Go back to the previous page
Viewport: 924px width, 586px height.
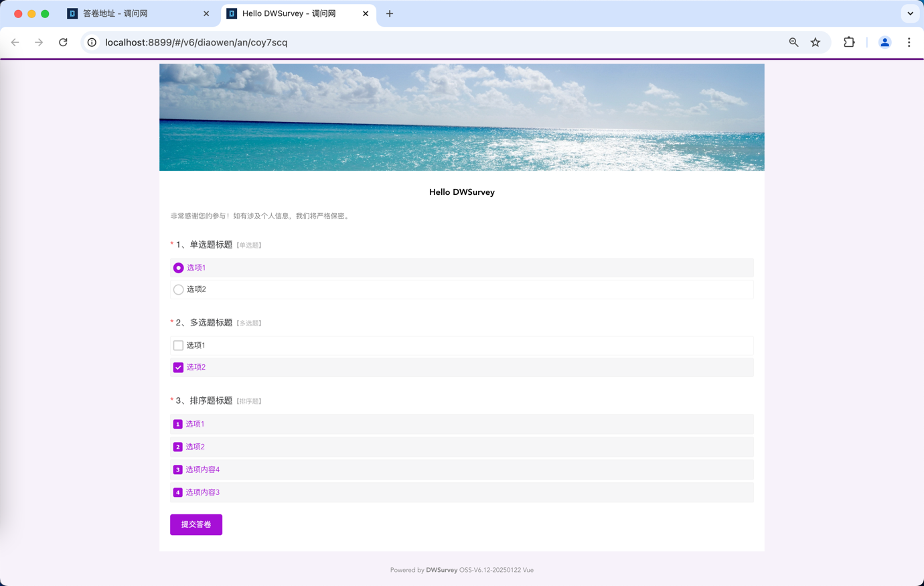15,42
